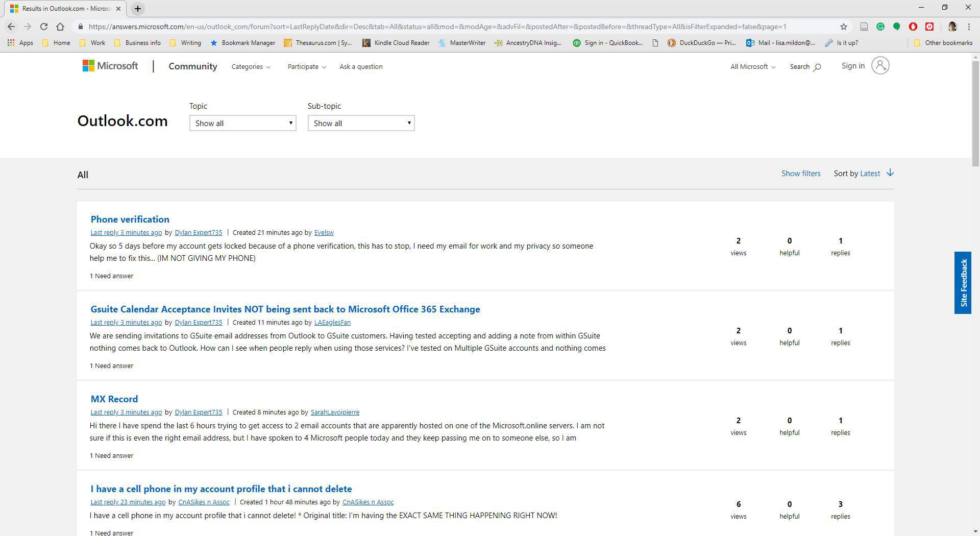Open the Apps grid shortcut
Screen dimensions: 980x536
click(x=20, y=43)
